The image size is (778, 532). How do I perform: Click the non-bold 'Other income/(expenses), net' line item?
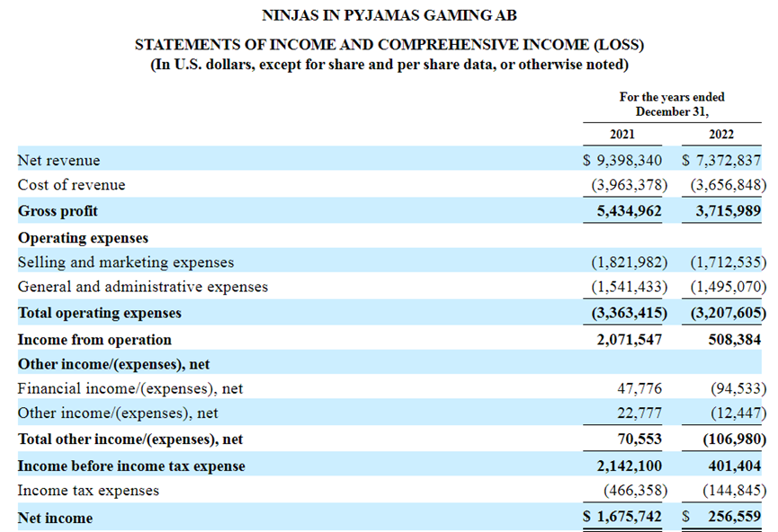pos(118,413)
